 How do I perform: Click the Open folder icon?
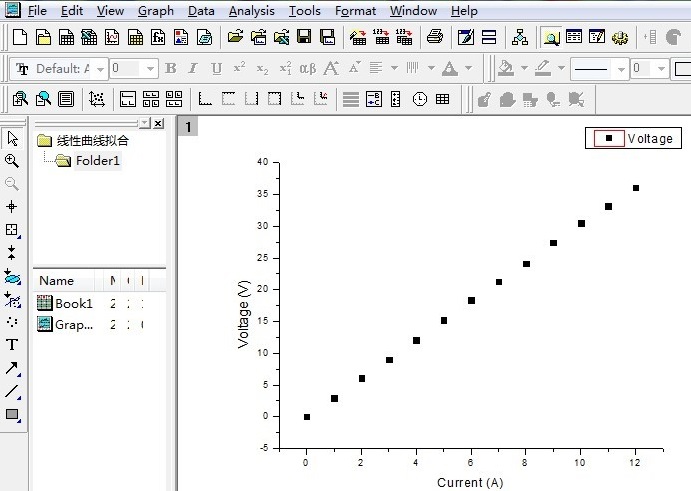pos(235,37)
